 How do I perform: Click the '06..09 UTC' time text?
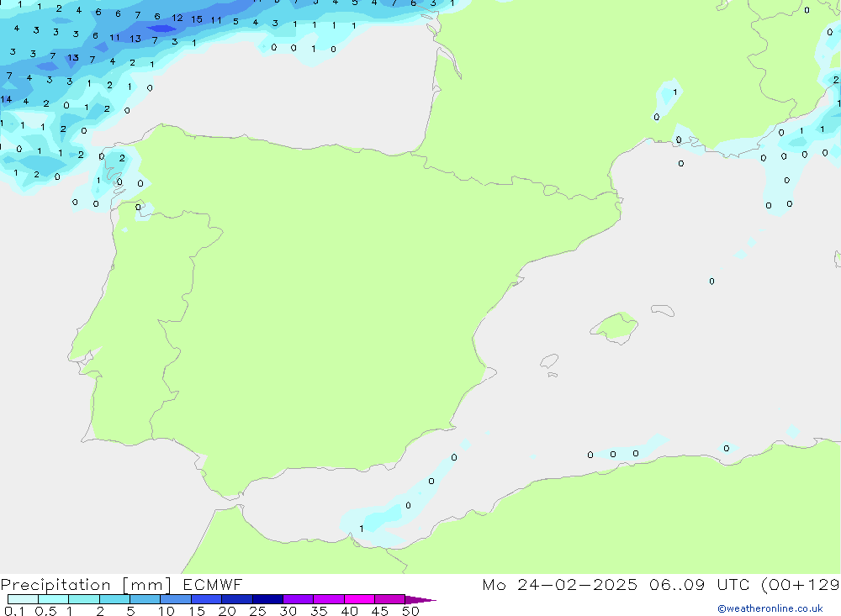698,584
